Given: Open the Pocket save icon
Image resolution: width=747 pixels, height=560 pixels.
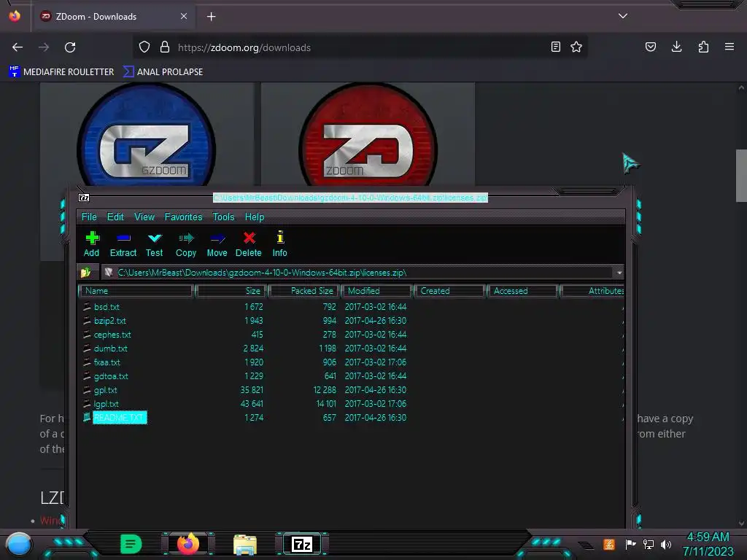Looking at the screenshot, I should click(651, 47).
